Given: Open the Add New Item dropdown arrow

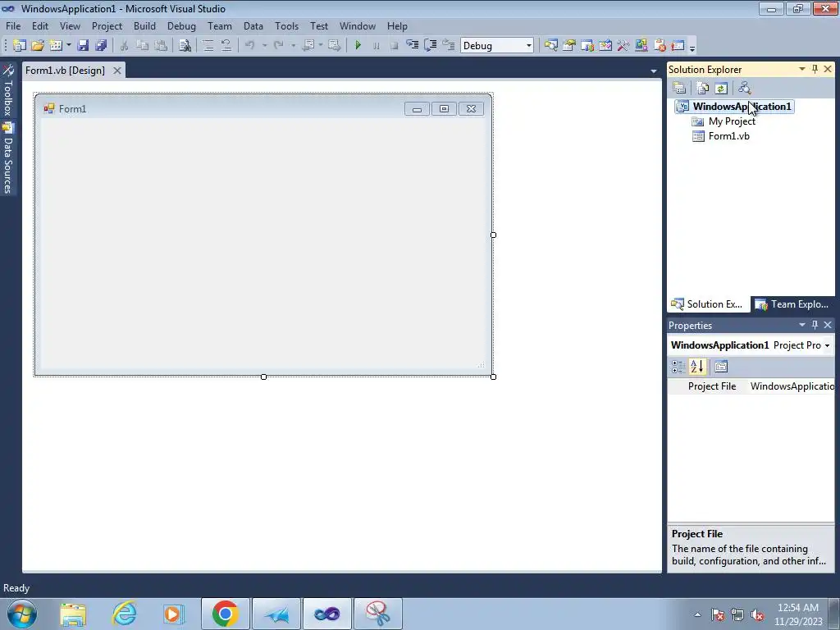Looking at the screenshot, I should [x=69, y=46].
